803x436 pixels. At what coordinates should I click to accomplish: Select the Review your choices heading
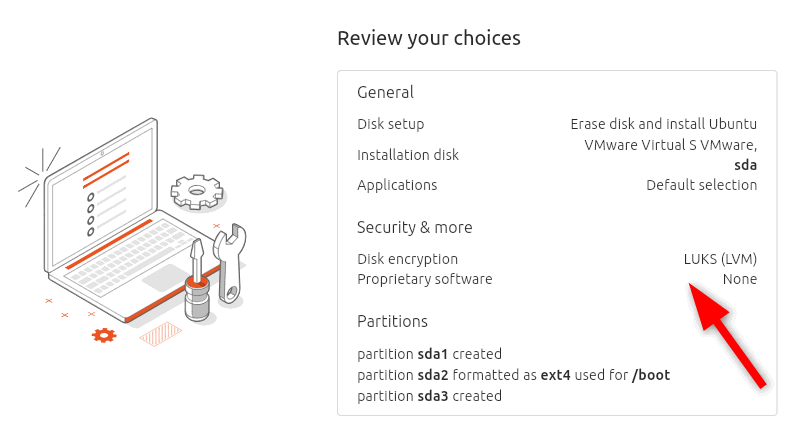(x=429, y=38)
